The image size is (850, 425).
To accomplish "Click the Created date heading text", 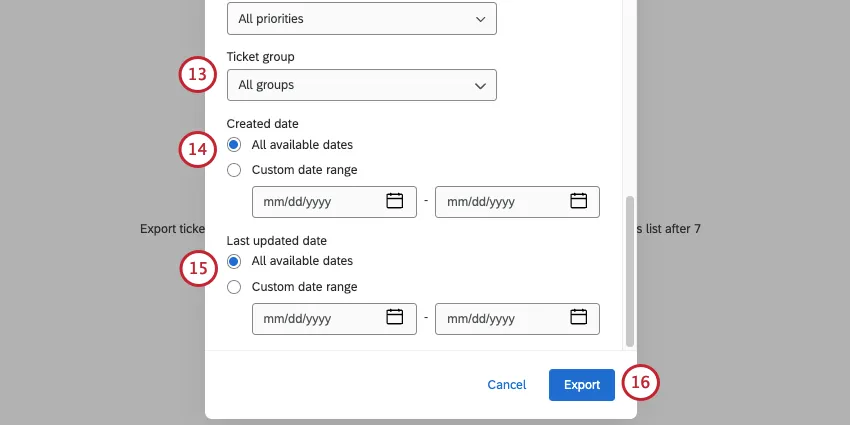I will pos(262,124).
